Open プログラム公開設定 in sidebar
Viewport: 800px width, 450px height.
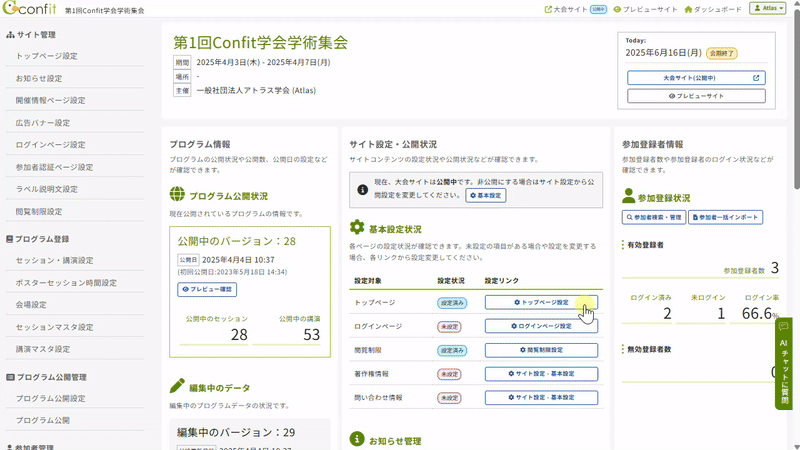(51, 398)
